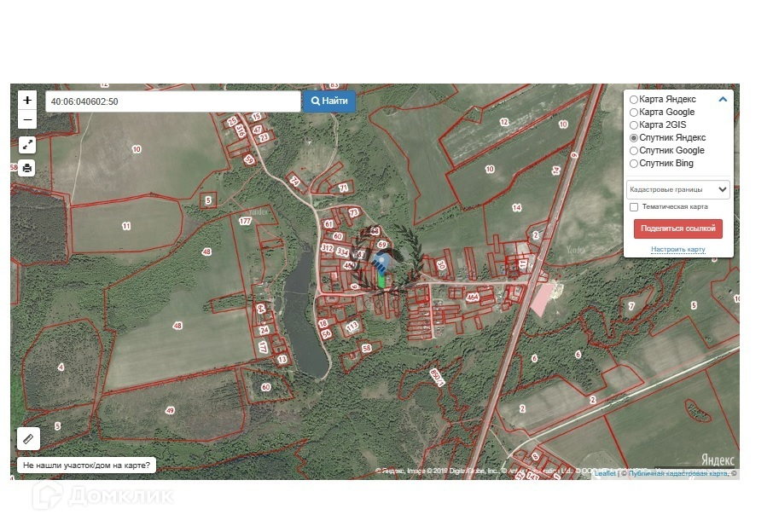Open the Настроить карту link
Viewport: 773px width, 532px height.
click(677, 249)
